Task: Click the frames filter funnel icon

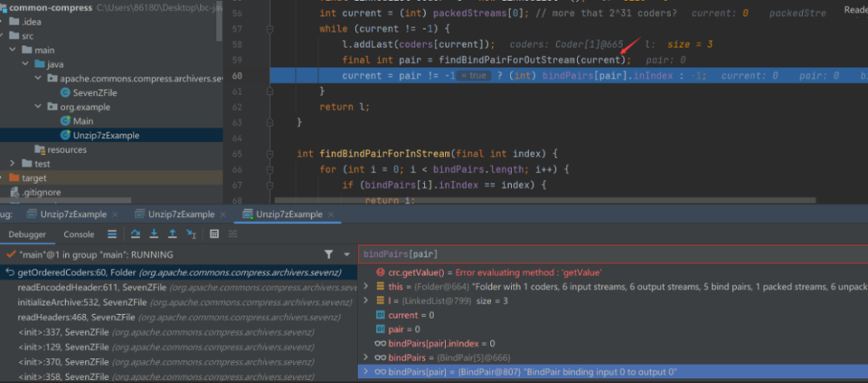Action: click(328, 254)
